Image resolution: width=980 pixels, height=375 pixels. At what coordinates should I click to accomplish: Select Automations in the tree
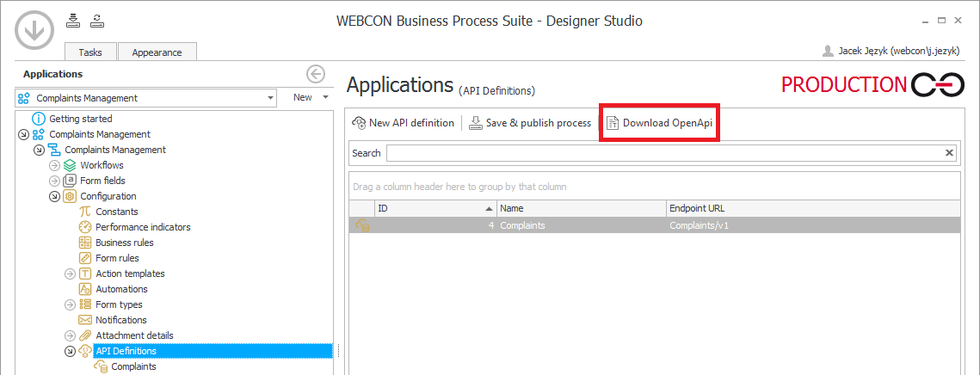coord(122,289)
